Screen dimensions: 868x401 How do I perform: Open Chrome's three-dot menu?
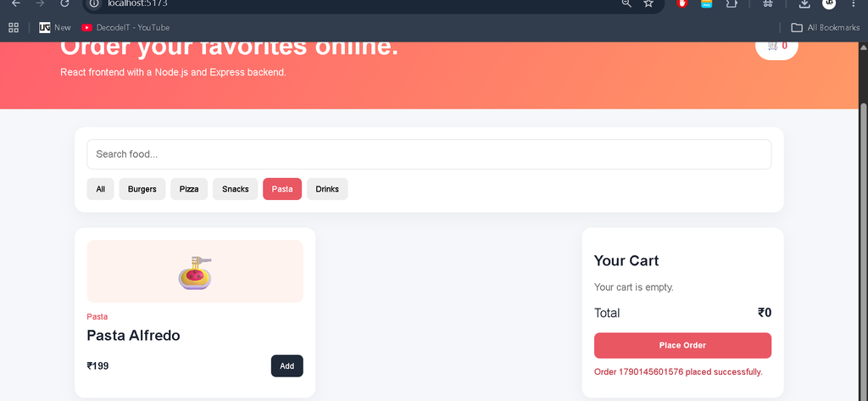pyautogui.click(x=853, y=4)
